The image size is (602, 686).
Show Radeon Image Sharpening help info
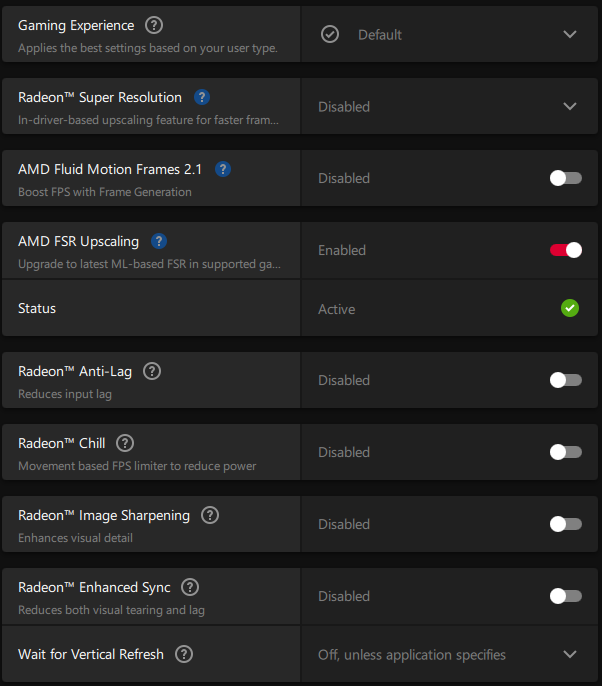pyautogui.click(x=210, y=515)
